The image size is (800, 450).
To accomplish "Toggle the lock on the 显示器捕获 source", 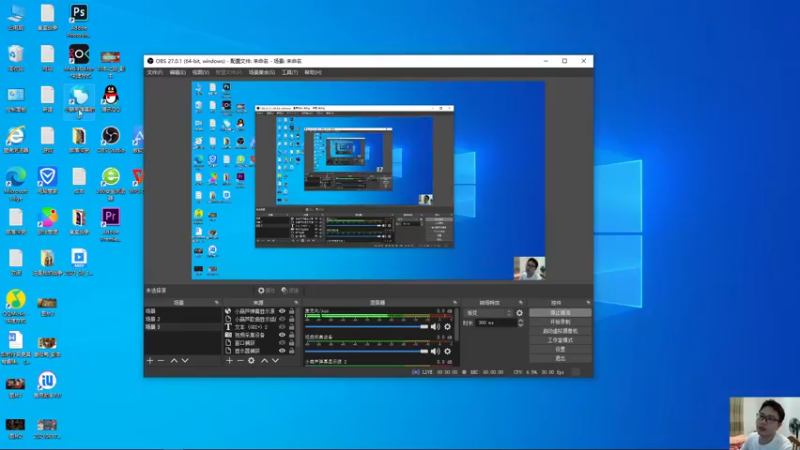I will 292,351.
